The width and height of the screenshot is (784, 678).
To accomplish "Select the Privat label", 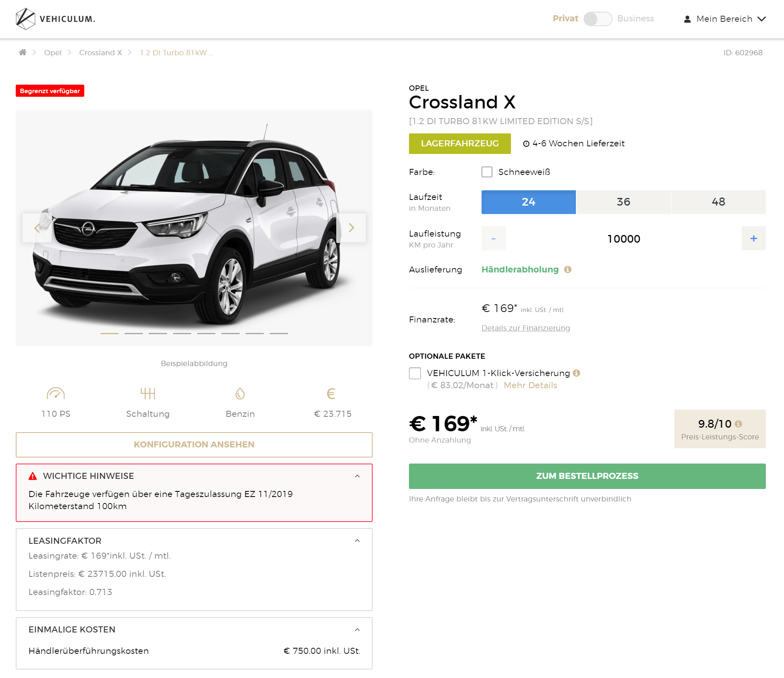I will (x=565, y=19).
